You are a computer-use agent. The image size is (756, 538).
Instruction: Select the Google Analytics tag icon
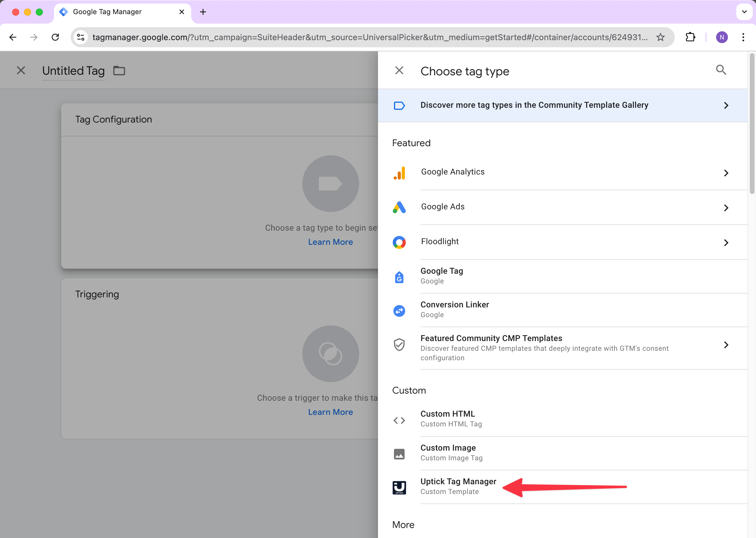399,173
